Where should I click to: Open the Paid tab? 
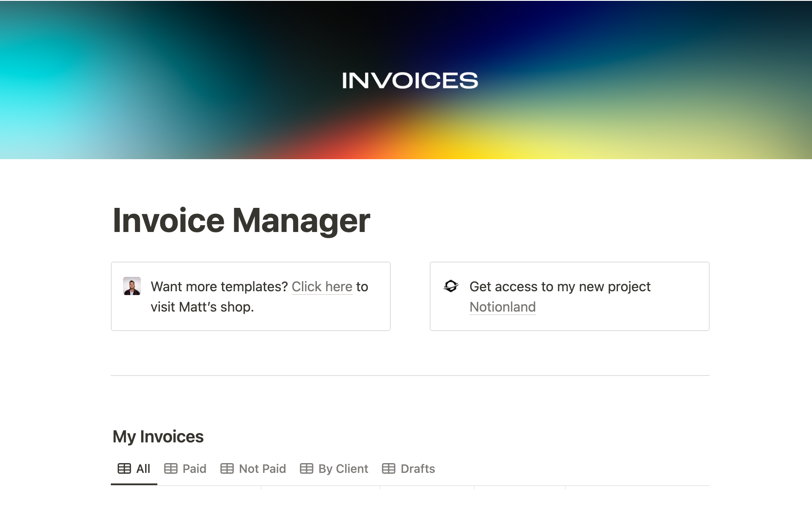[x=194, y=469]
